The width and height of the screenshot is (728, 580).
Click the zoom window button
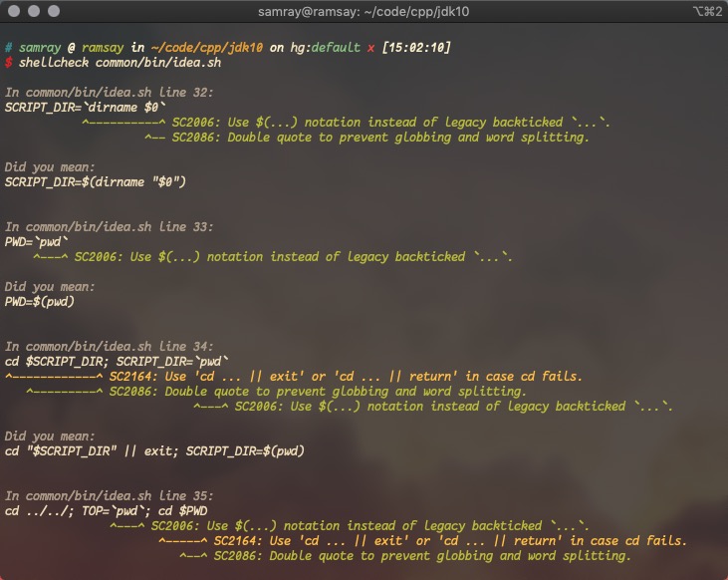click(x=54, y=11)
